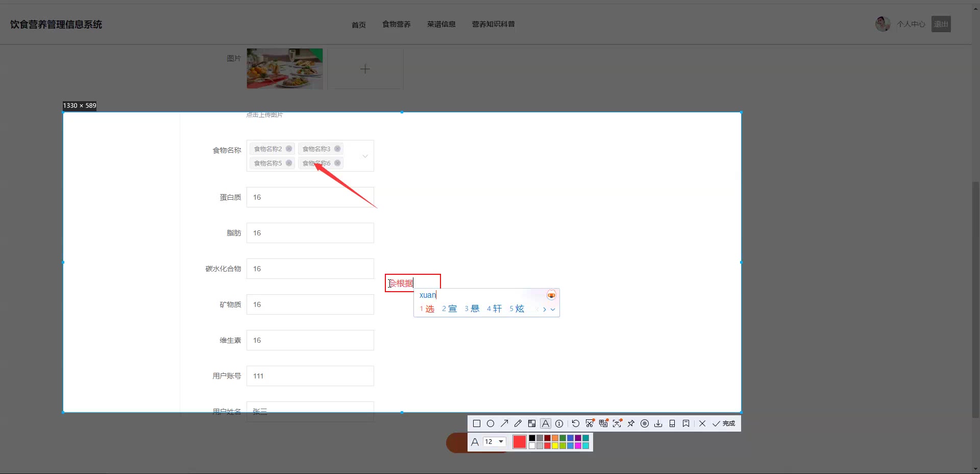Expand the IME candidate list
Image resolution: width=980 pixels, height=474 pixels.
[553, 309]
